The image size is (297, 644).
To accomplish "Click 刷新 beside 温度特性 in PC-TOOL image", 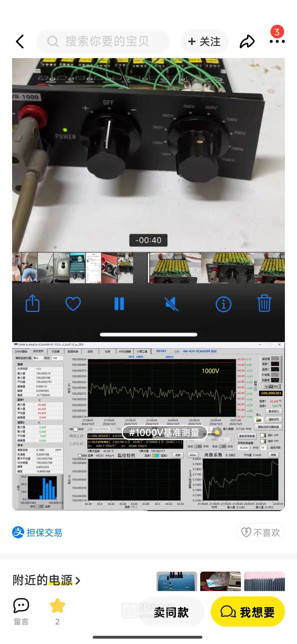I will [x=178, y=455].
